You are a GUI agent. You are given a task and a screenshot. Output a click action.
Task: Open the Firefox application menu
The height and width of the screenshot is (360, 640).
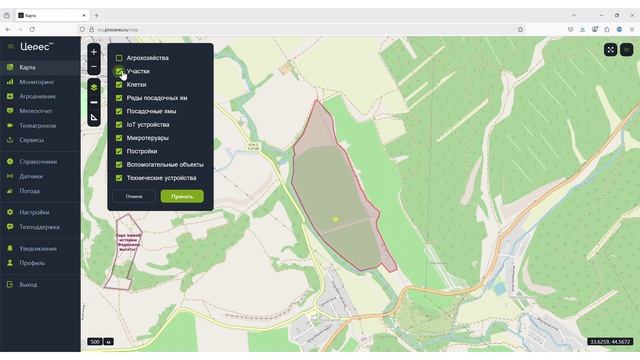(x=632, y=29)
